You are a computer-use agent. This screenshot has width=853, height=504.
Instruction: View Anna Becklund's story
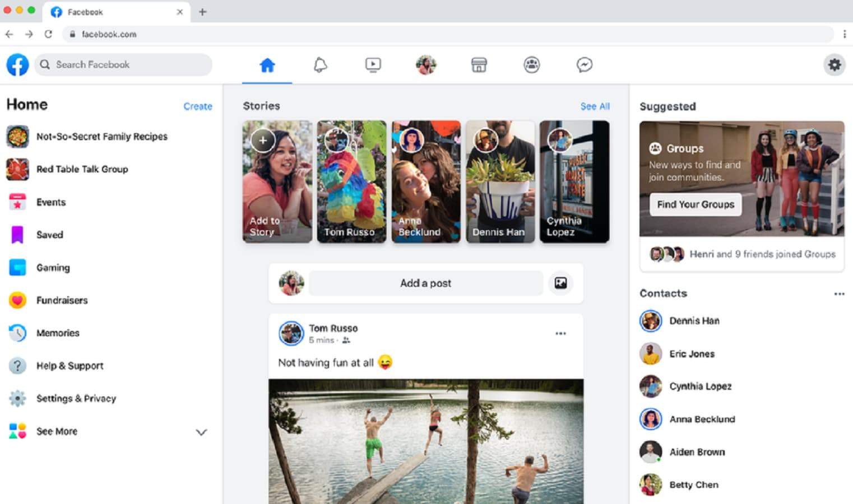coord(426,181)
